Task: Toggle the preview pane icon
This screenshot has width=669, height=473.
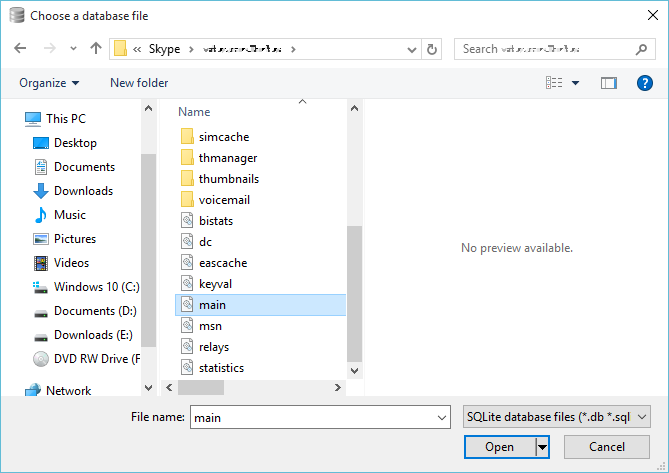Action: point(609,83)
